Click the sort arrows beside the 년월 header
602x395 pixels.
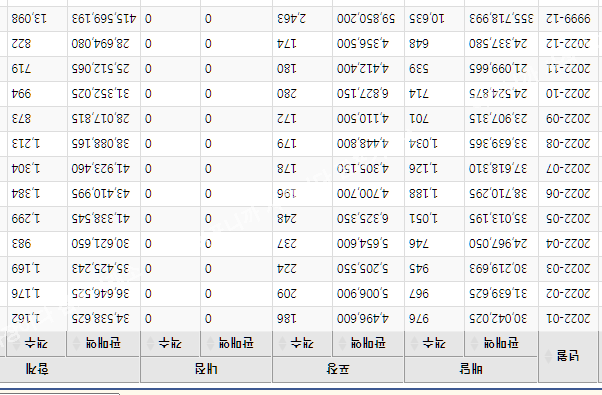[x=549, y=357]
